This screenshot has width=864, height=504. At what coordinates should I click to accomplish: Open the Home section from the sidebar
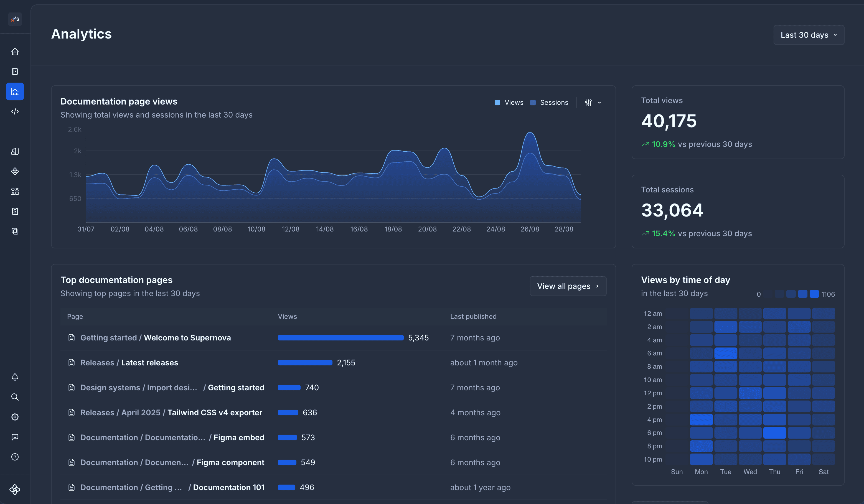click(15, 52)
